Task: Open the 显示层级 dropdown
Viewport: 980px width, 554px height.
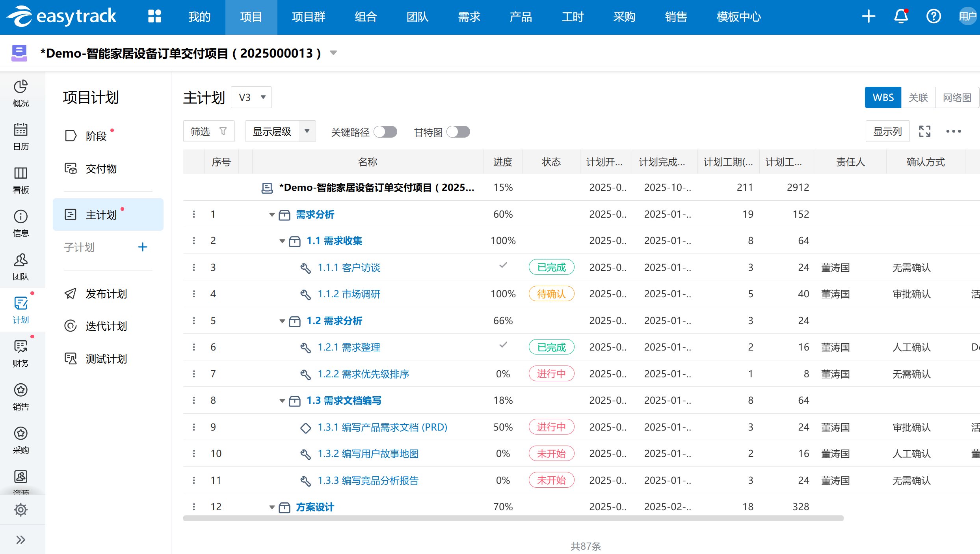Action: [280, 131]
